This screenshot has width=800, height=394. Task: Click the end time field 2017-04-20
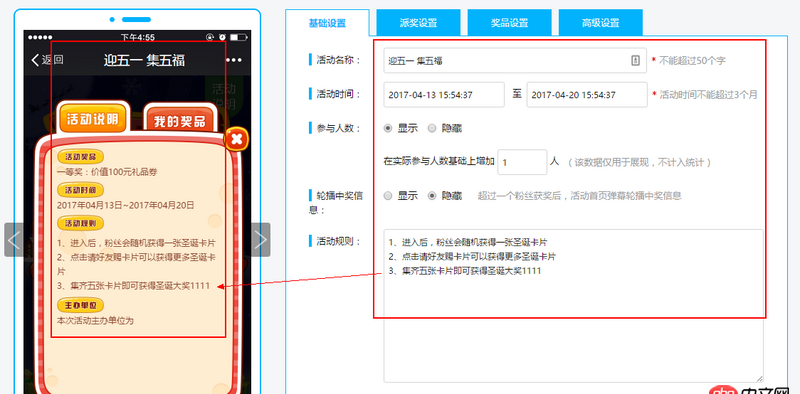pos(587,95)
